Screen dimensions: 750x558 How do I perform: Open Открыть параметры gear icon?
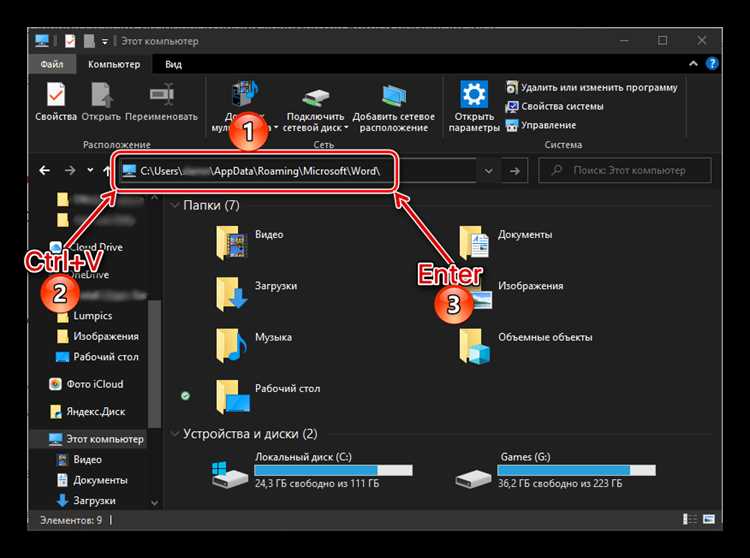(474, 94)
